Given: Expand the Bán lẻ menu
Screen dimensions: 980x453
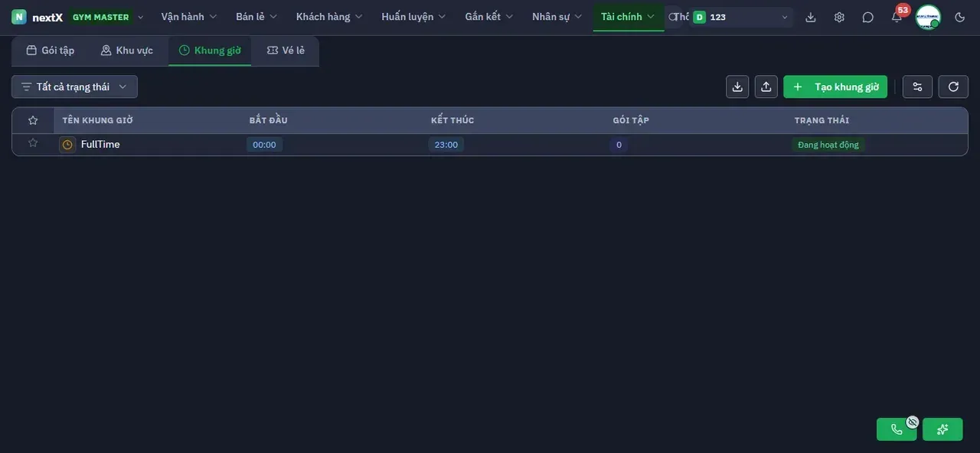Looking at the screenshot, I should tap(256, 17).
